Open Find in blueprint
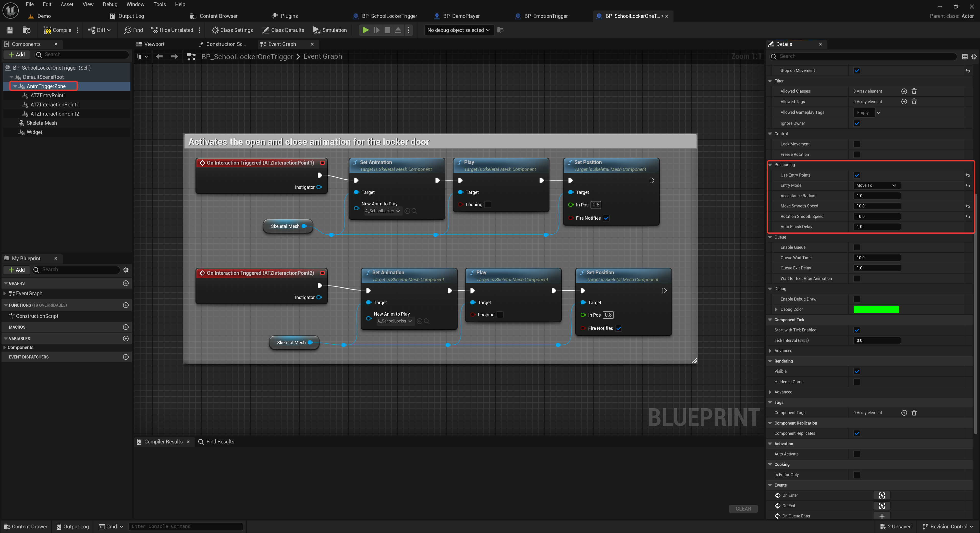Screen dimensions: 980x533 pyautogui.click(x=133, y=30)
